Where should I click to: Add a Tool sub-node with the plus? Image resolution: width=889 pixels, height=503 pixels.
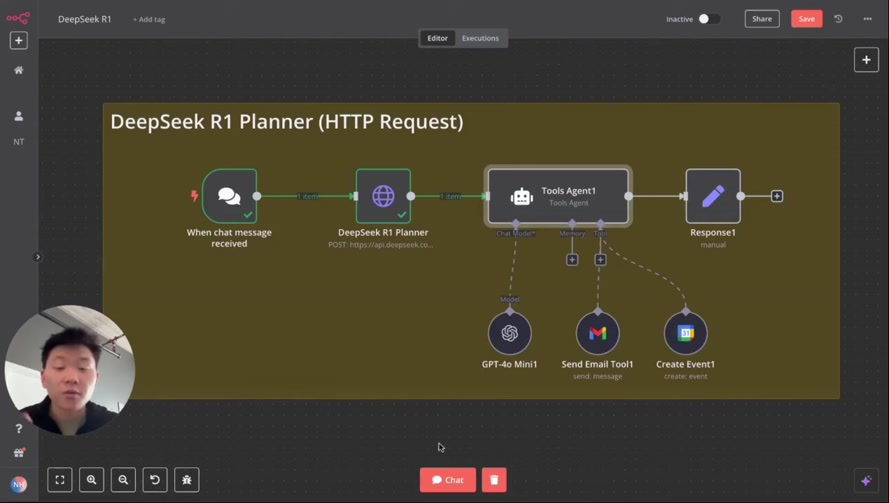click(600, 260)
